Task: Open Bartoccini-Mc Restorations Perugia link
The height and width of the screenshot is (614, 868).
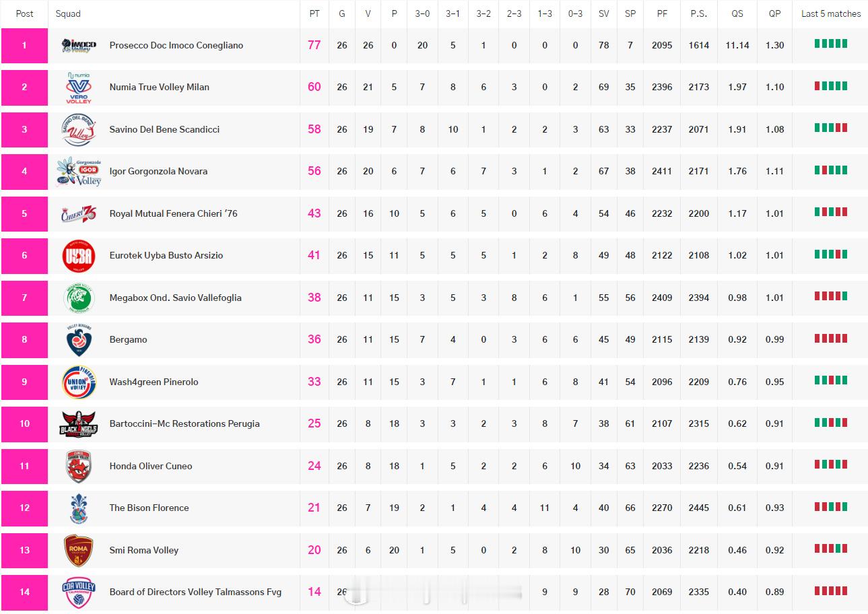Action: point(185,423)
